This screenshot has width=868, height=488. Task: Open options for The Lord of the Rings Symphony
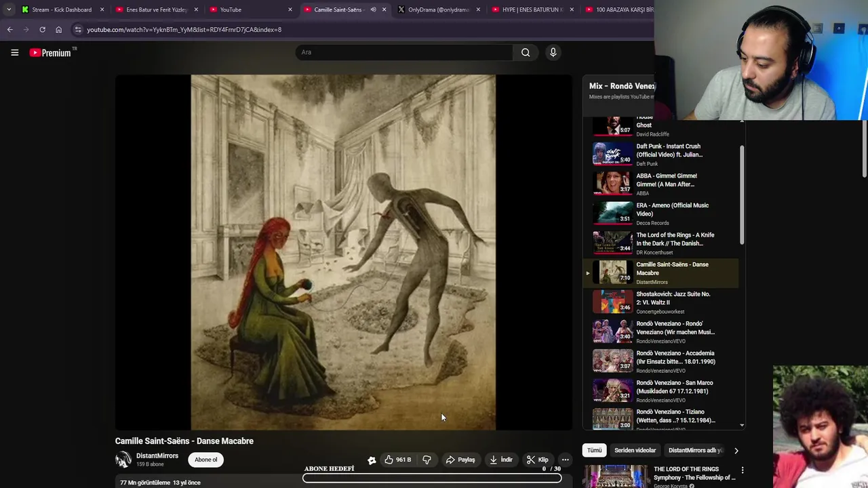click(x=743, y=470)
